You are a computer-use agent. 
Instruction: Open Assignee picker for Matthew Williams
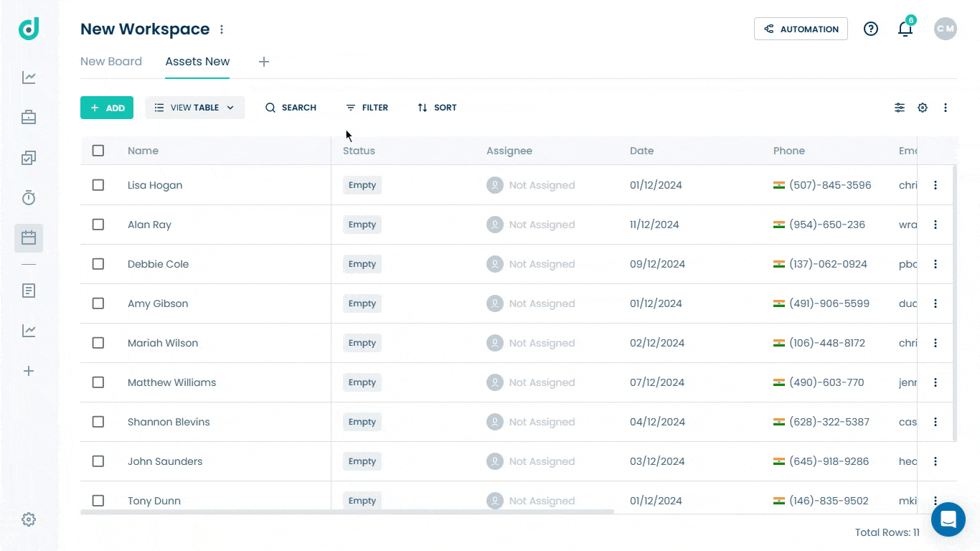pos(531,382)
